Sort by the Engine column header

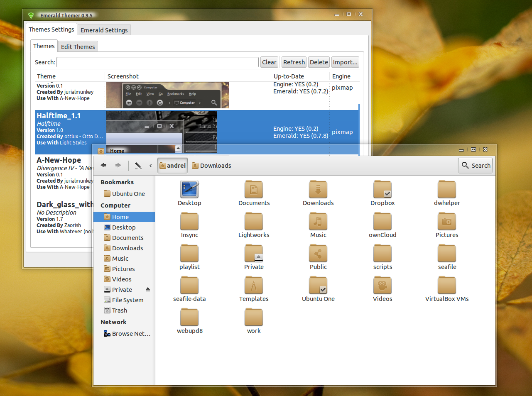pyautogui.click(x=344, y=76)
